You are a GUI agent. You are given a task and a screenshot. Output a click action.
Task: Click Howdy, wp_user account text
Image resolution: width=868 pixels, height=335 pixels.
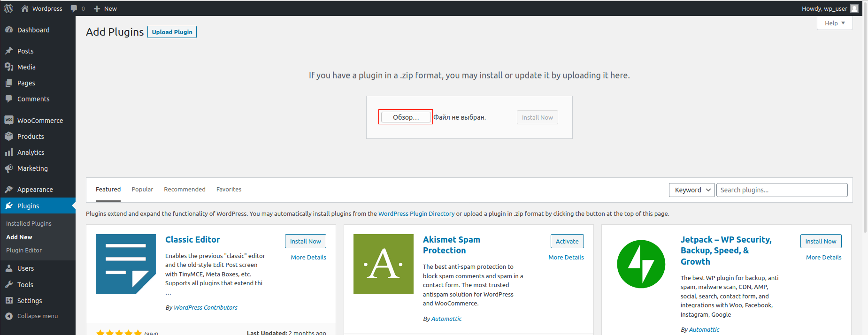[824, 8]
